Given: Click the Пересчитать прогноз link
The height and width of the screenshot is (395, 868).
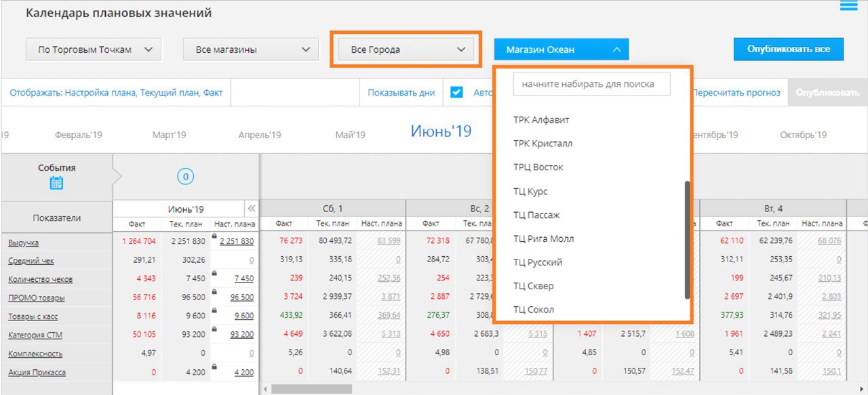Looking at the screenshot, I should click(x=736, y=93).
